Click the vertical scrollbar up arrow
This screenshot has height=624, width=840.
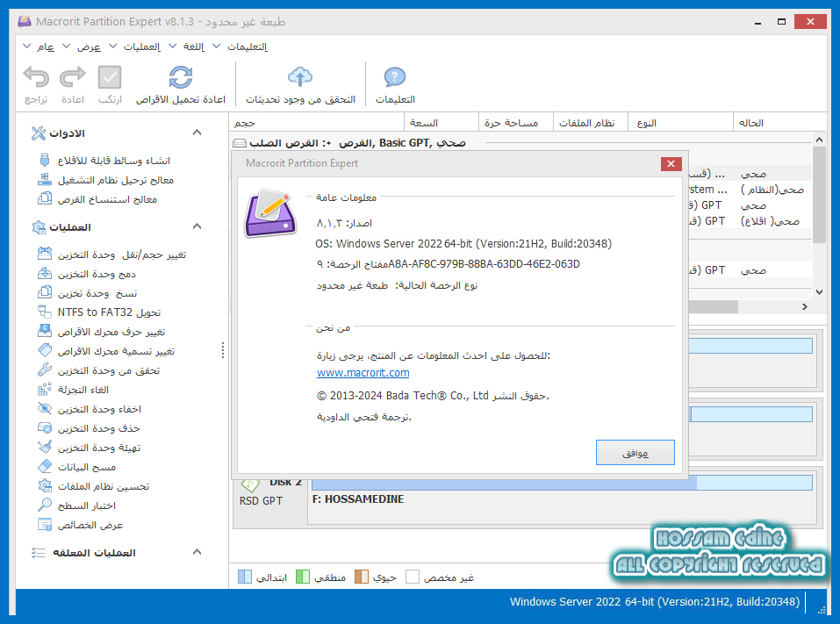click(819, 140)
